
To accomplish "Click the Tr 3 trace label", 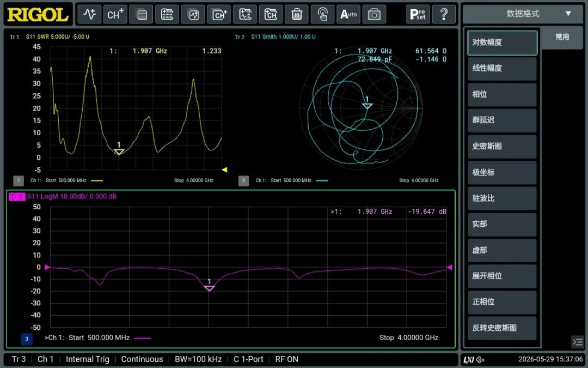I will click(17, 196).
